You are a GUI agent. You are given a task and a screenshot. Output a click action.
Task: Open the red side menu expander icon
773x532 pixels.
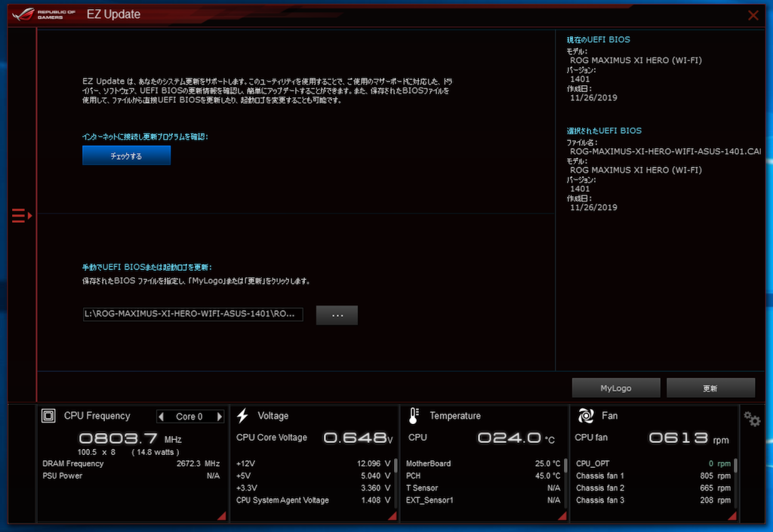[x=22, y=216]
